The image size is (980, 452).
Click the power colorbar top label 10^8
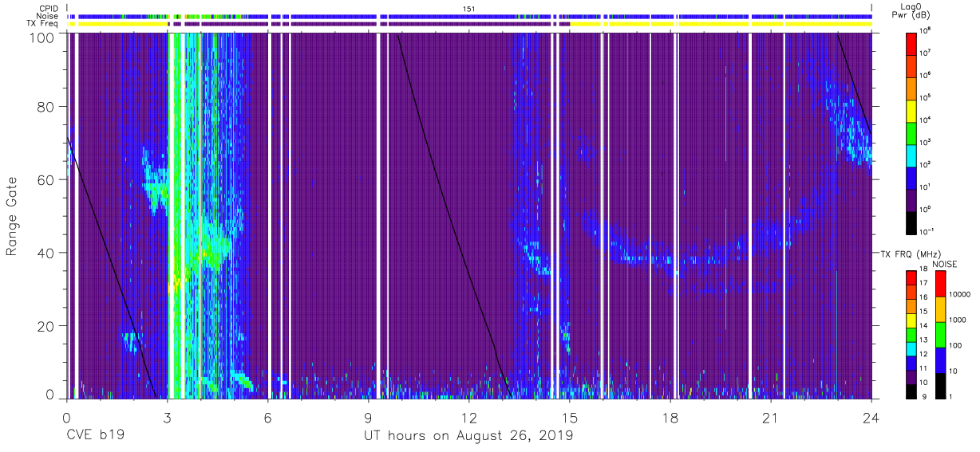927,31
